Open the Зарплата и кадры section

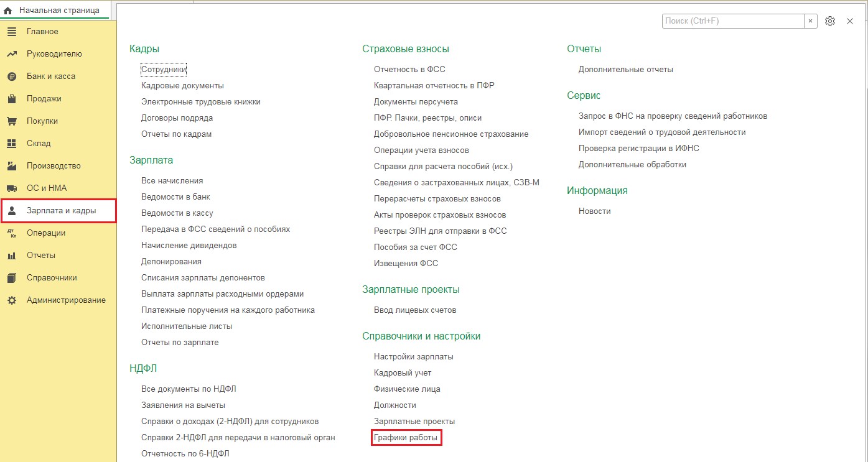coord(61,211)
